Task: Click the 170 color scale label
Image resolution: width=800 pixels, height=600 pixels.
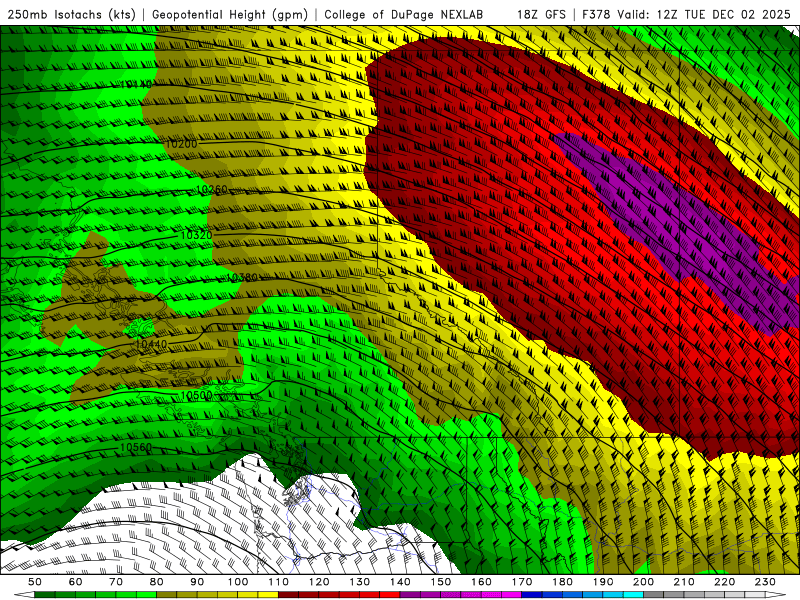Action: (x=522, y=582)
